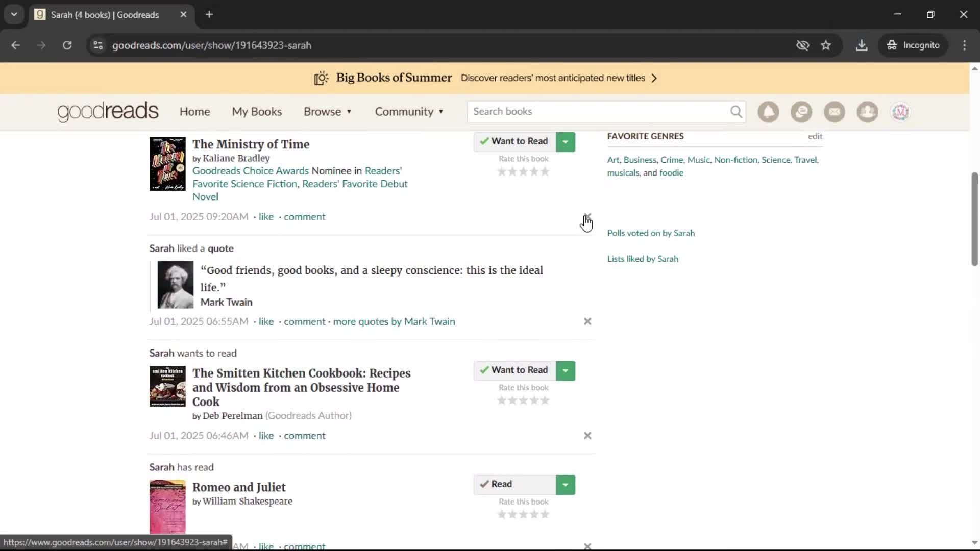Rate The Ministry of Time five stars

pyautogui.click(x=545, y=172)
